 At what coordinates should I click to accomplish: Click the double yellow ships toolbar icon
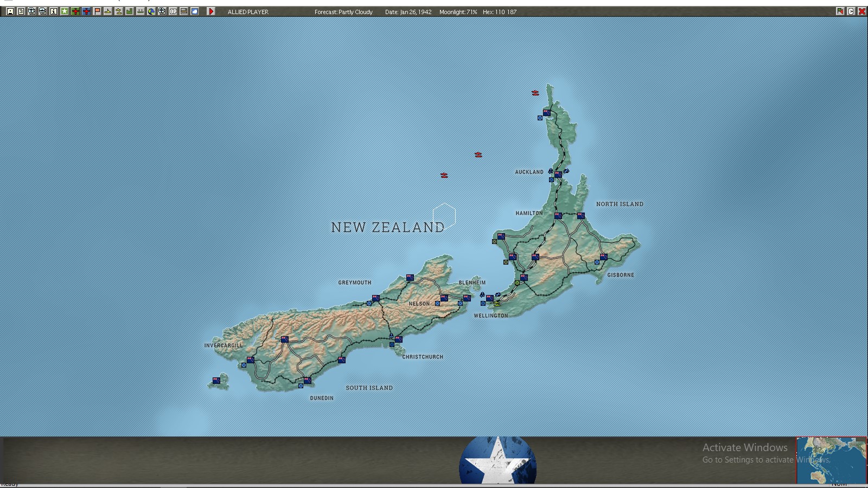pyautogui.click(x=119, y=11)
